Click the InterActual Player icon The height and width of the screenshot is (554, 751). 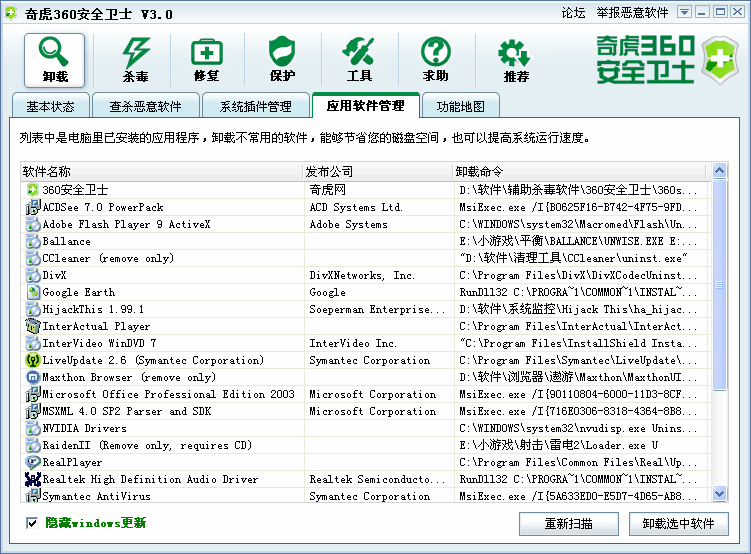pos(33,326)
